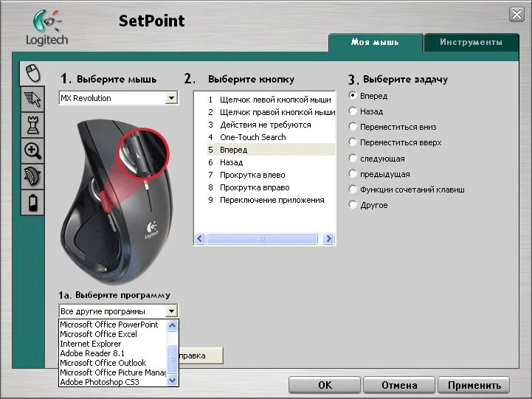
Task: Select the следующая radio option
Action: [x=353, y=159]
